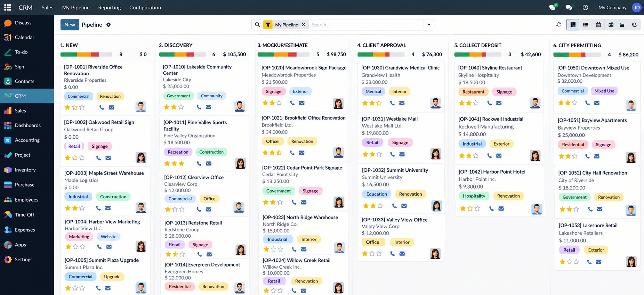644x295 pixels.
Task: Click the magnifier search icon
Action: click(x=257, y=25)
